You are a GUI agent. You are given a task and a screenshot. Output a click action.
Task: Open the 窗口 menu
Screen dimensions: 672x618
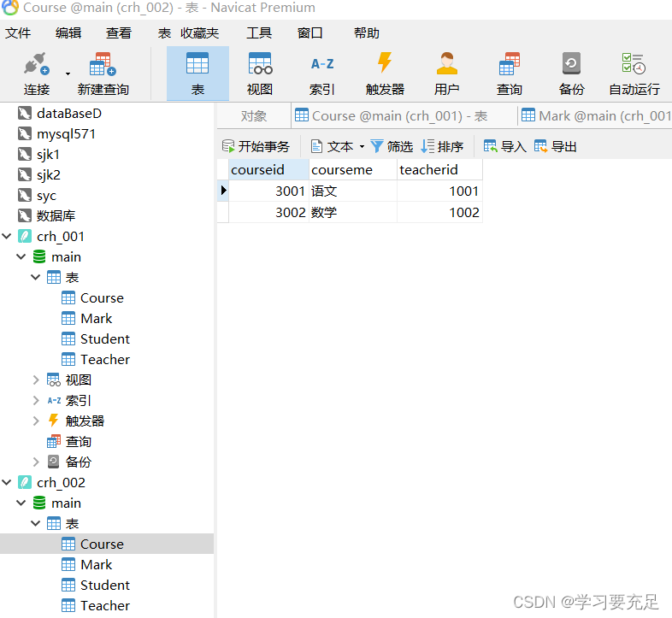pos(309,33)
